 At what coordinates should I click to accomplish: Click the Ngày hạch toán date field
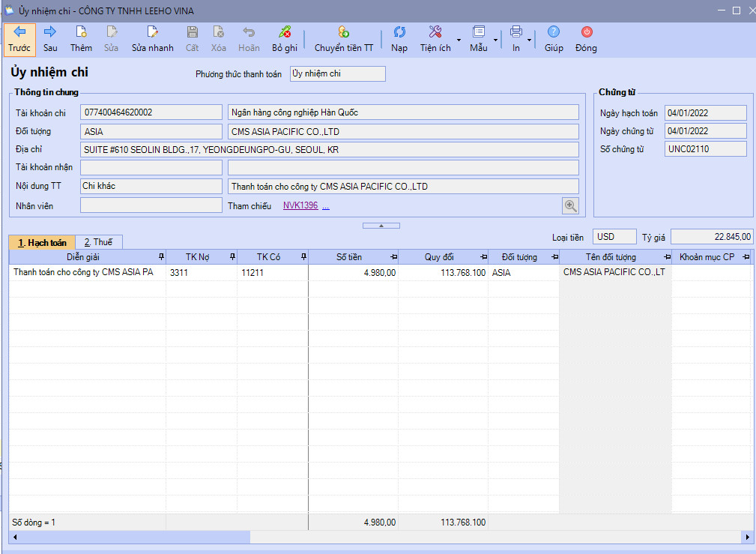(705, 113)
